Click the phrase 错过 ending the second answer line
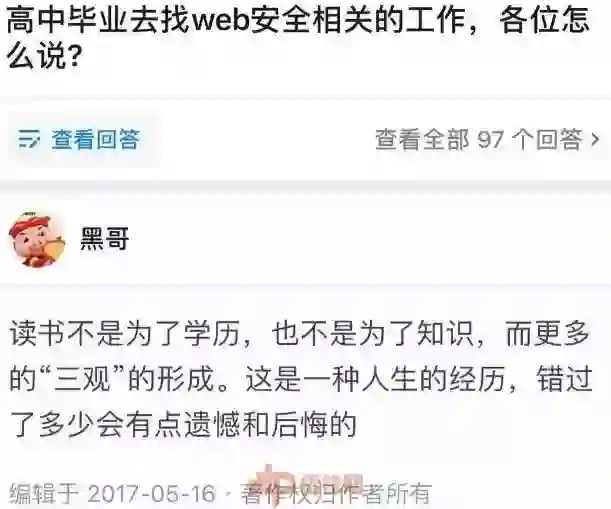Viewport: 611px width, 509px height. [565, 379]
